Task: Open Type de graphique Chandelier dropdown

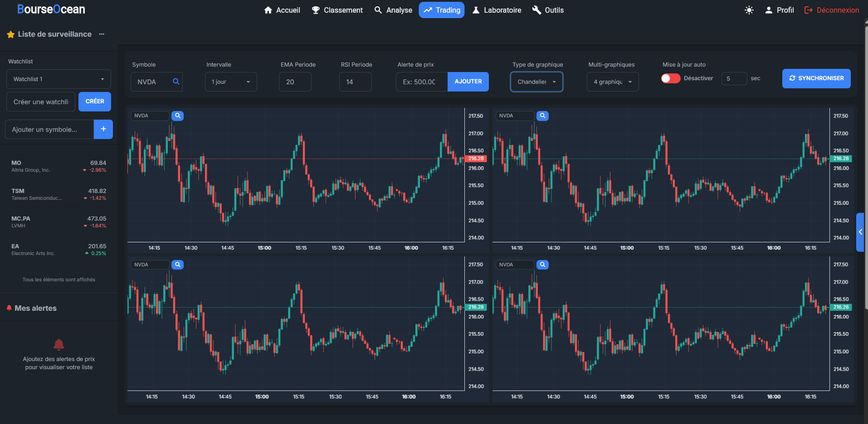Action: tap(536, 82)
